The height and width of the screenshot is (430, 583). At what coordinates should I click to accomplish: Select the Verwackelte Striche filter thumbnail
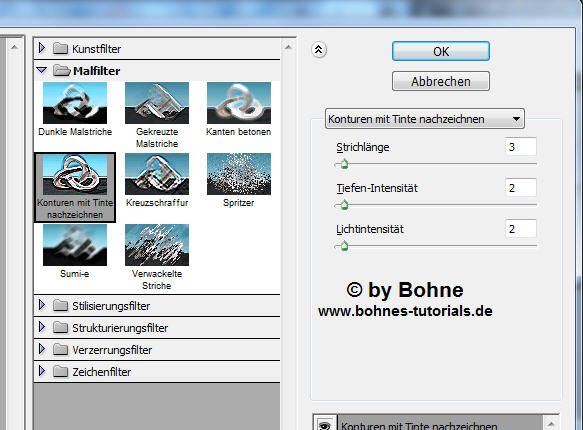157,245
